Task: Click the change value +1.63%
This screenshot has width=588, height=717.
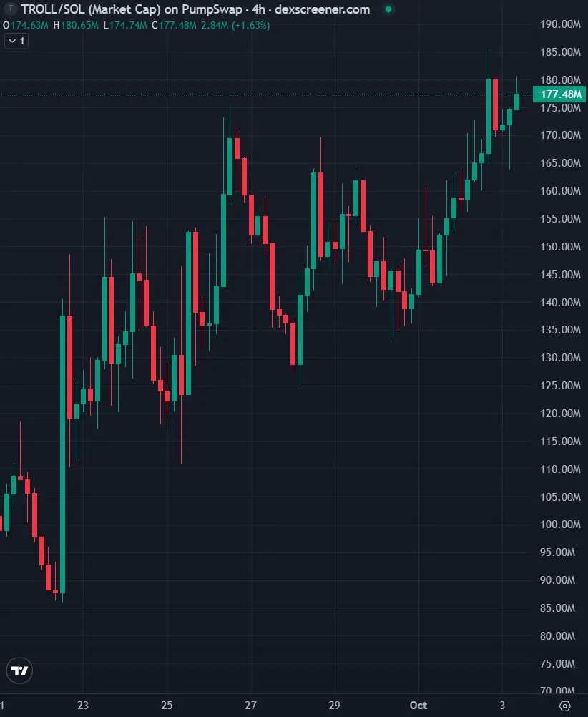Action: 250,25
